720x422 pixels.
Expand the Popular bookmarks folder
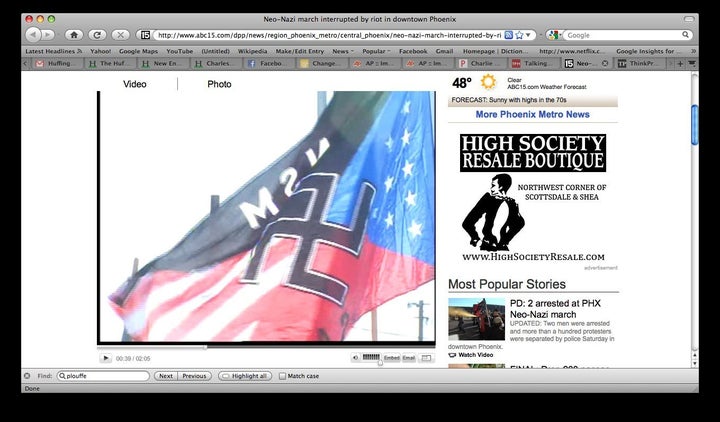[376, 51]
